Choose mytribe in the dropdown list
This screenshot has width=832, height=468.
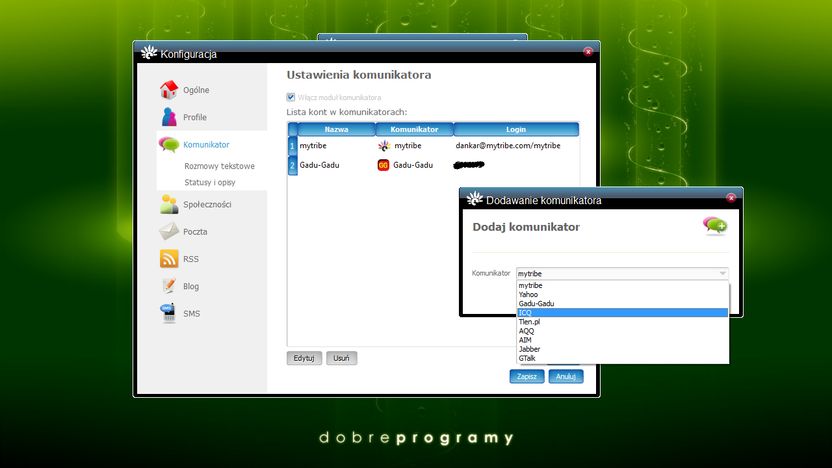(x=622, y=285)
